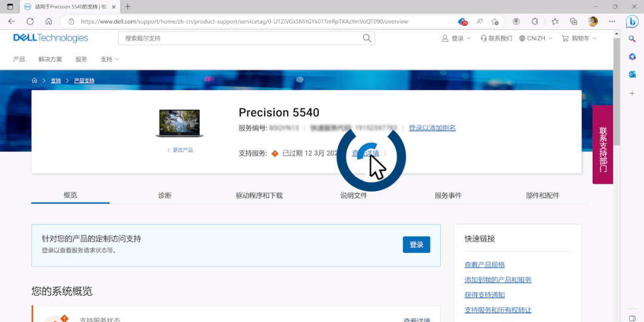Viewport: 644px width, 322px height.
Task: Click the 联系支持部门 side button
Action: coord(602,144)
